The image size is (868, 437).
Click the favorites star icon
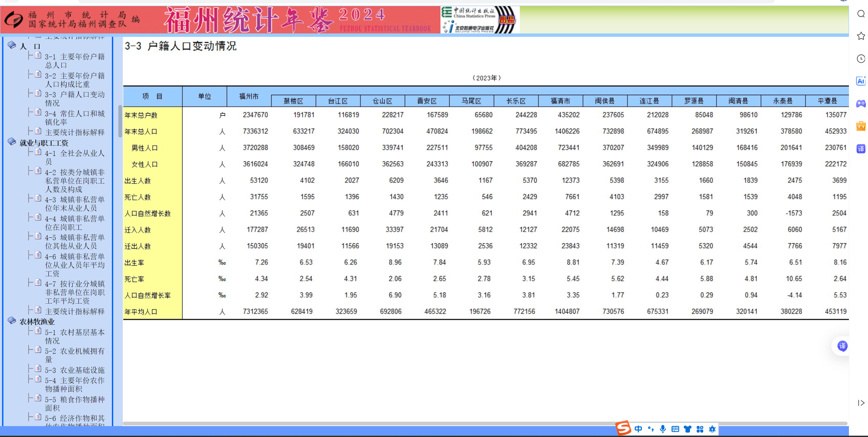861,36
